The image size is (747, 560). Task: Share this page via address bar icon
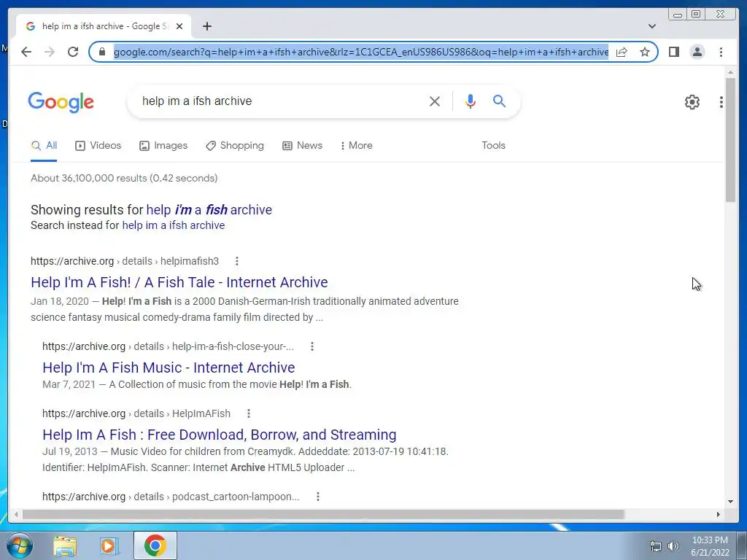622,52
